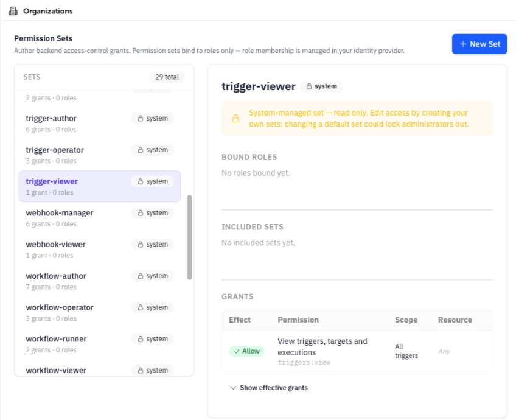Viewport: 516px width, 420px height.
Task: Click 'No included sets yet.' text
Action: [259, 243]
